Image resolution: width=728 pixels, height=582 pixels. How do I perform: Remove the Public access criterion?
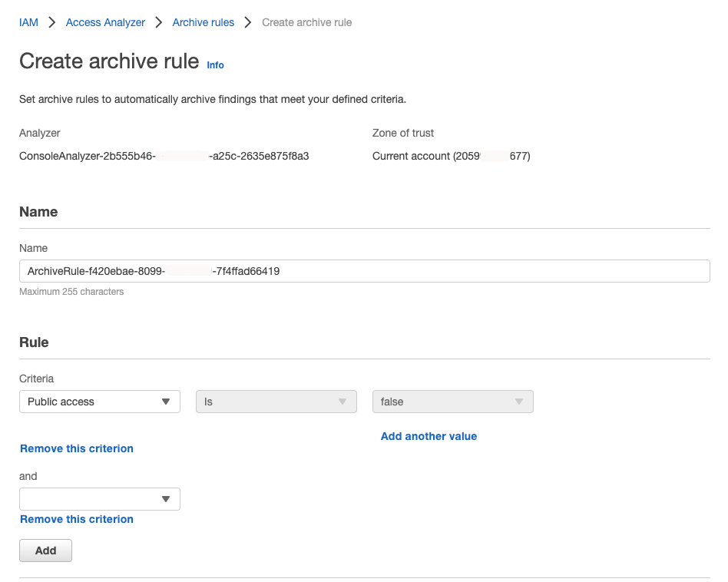[x=76, y=448]
